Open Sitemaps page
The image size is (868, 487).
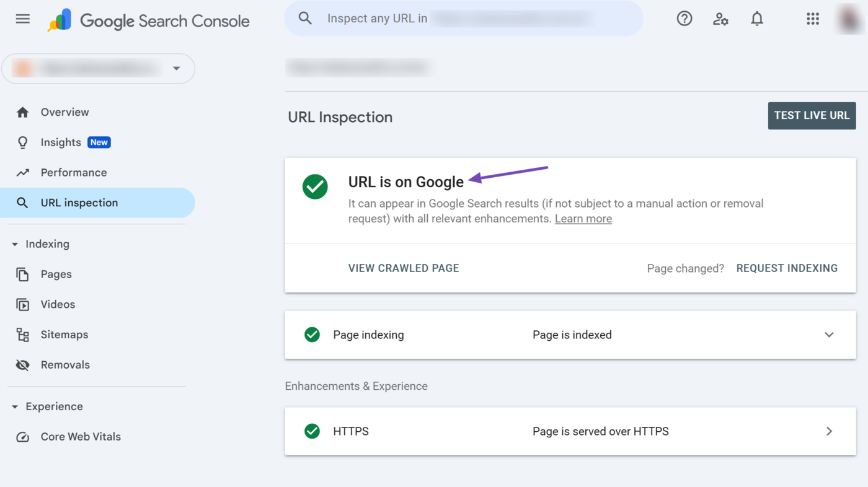[64, 335]
